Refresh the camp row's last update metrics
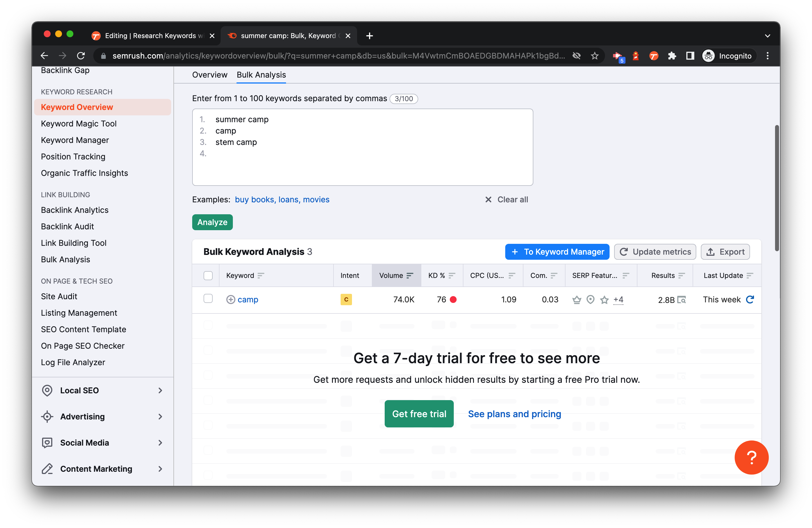The image size is (812, 528). 750,300
